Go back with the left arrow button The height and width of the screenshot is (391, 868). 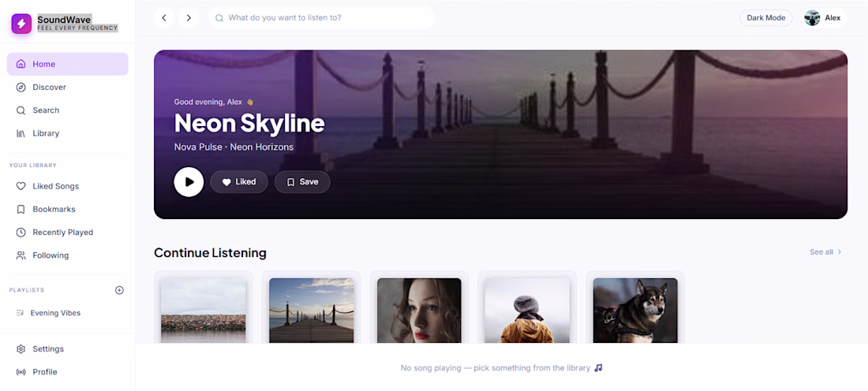coord(164,17)
